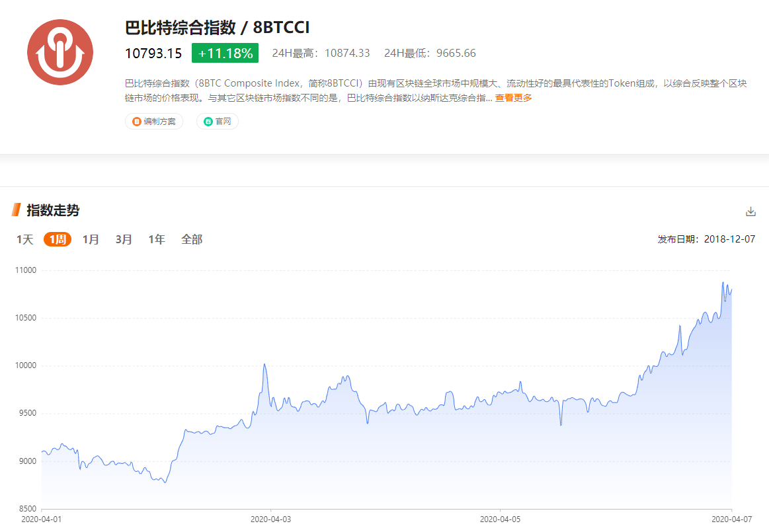Click the chart peak near 10874

point(723,282)
